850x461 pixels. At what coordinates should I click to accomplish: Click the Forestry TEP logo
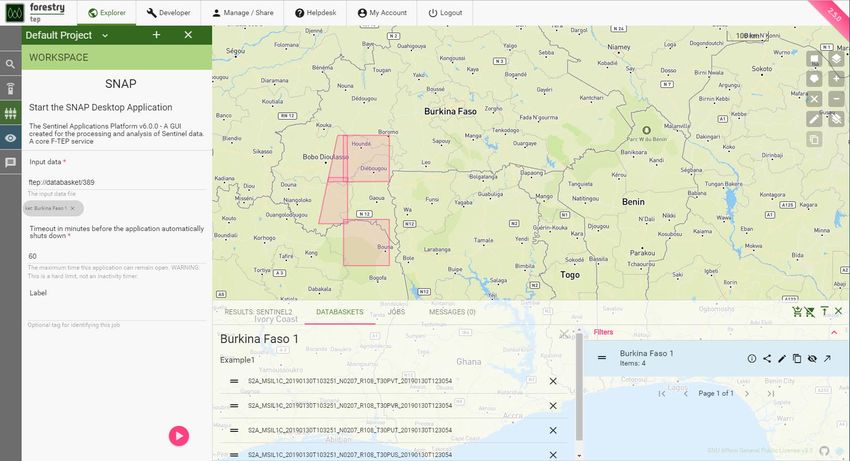(x=36, y=12)
